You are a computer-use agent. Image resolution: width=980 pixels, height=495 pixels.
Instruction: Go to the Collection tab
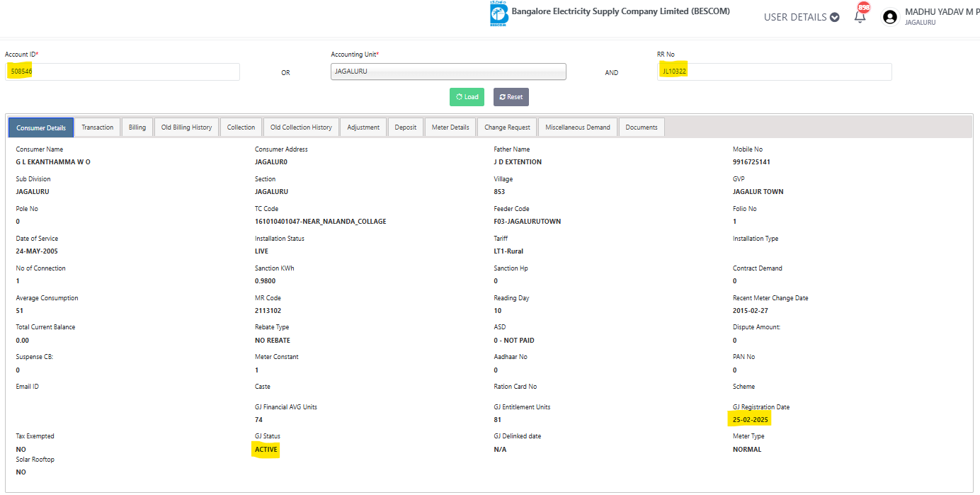point(241,127)
